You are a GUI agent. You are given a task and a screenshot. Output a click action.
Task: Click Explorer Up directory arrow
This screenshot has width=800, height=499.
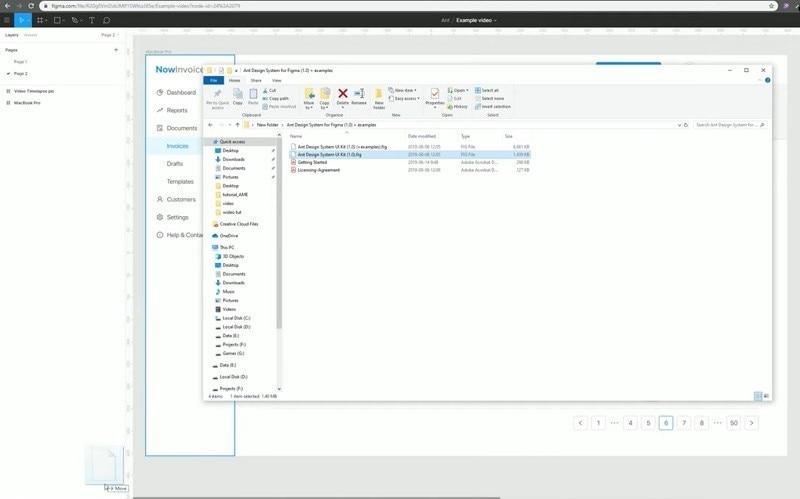click(237, 124)
